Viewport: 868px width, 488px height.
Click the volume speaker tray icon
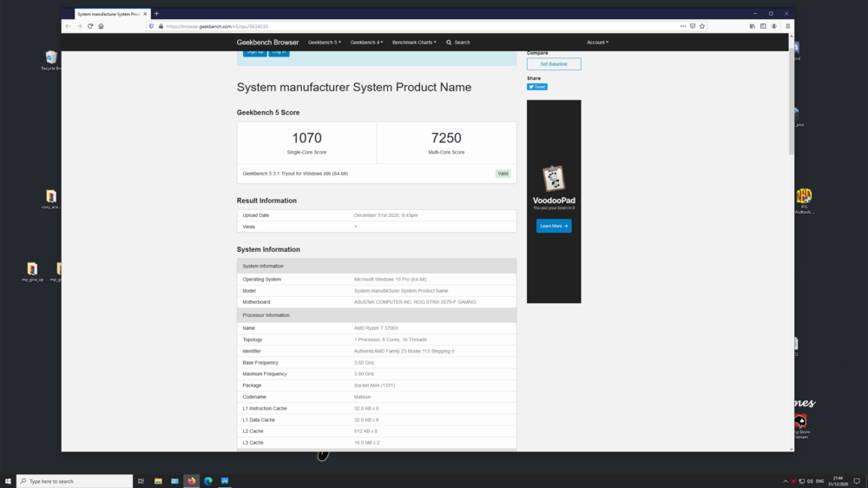(x=810, y=481)
